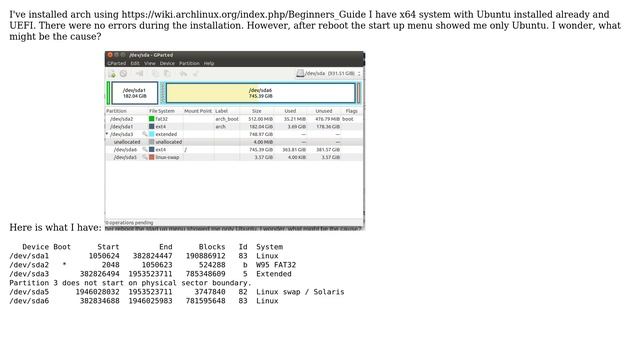Click /dev/sda5 in the fdisk listing
640x360 pixels.
coord(29,292)
